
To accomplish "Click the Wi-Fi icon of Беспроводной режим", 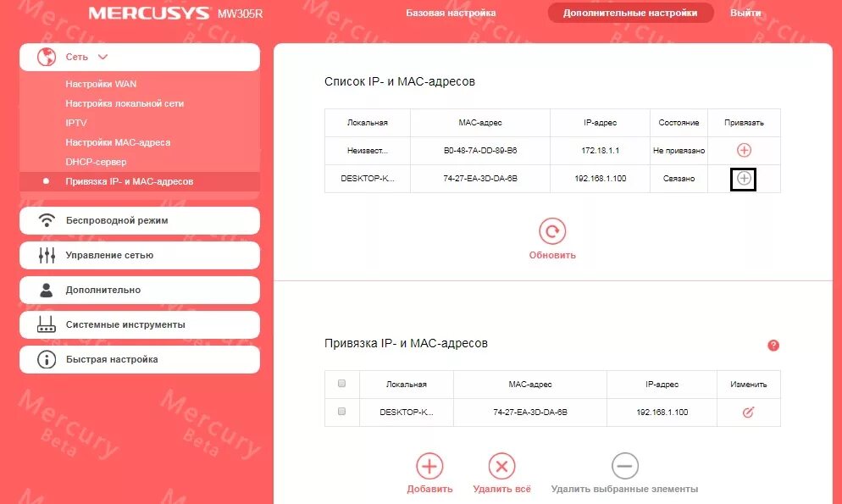I will coord(47,220).
